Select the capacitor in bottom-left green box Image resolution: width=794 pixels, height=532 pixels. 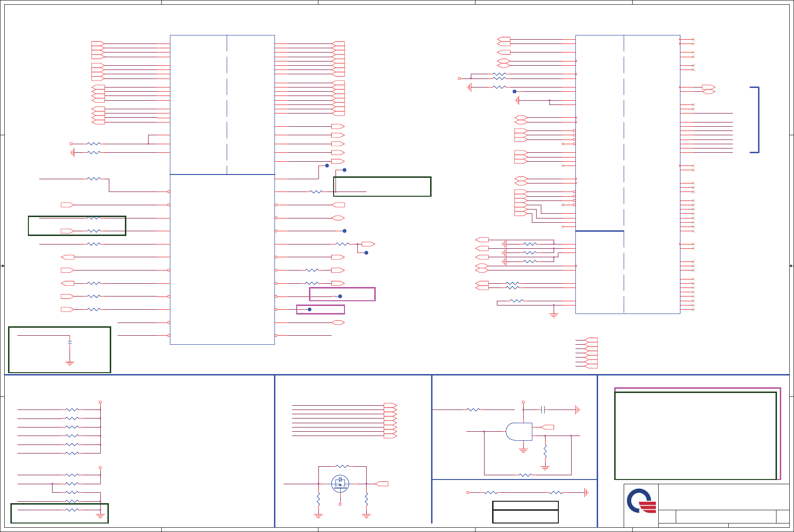pyautogui.click(x=70, y=341)
